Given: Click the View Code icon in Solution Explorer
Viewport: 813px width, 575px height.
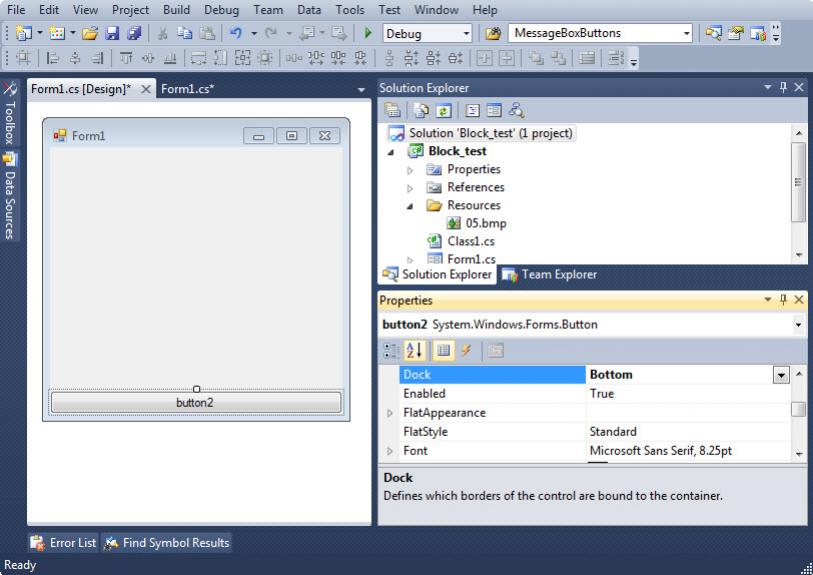Looking at the screenshot, I should click(x=472, y=110).
